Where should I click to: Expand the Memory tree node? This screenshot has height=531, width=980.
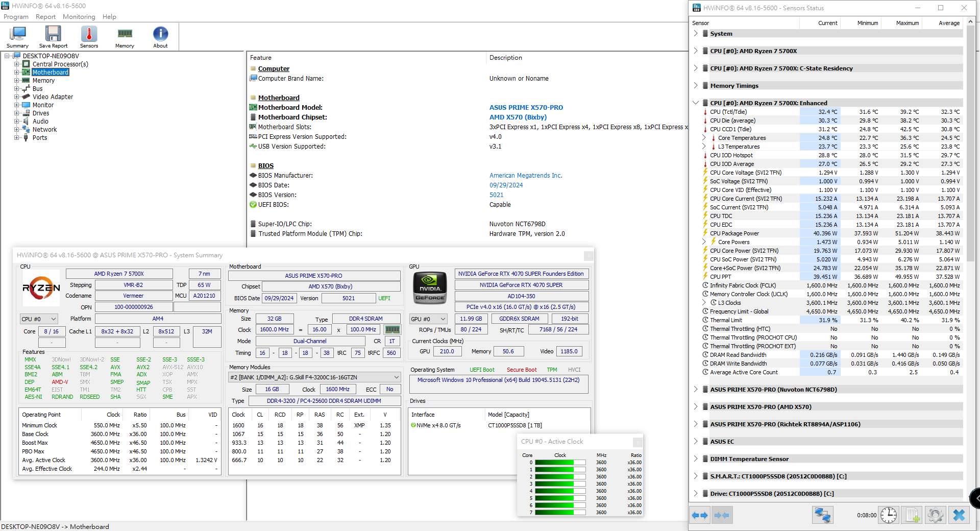[x=16, y=81]
